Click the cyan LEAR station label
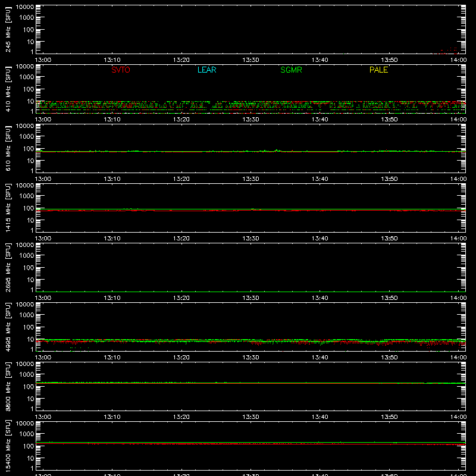Screen dimensions: 476x476 tap(206, 70)
